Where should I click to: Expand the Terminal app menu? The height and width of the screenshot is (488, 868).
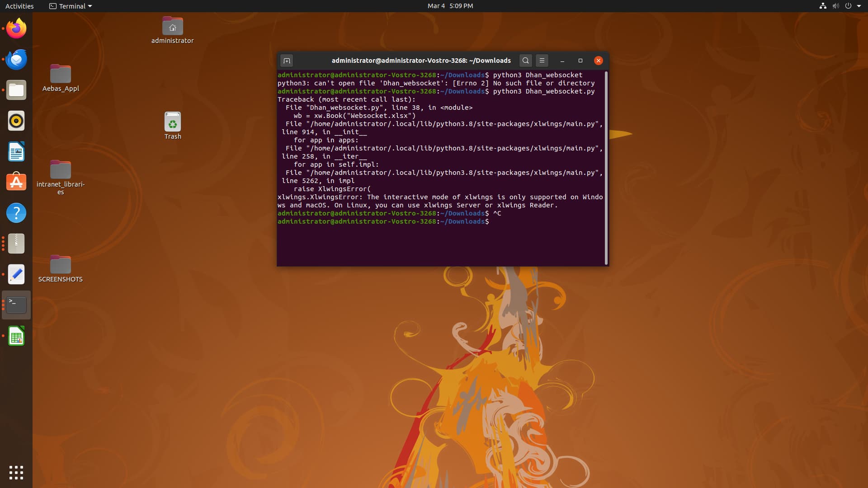pos(71,6)
